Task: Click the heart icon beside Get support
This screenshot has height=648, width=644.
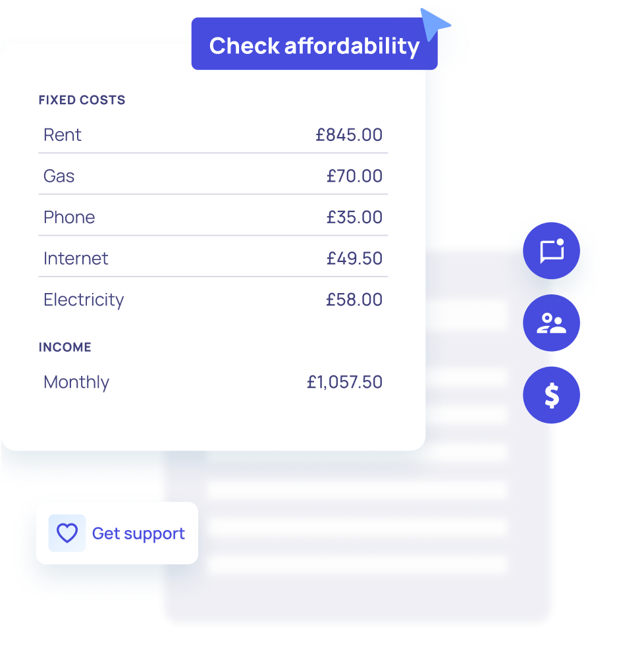Action: [x=67, y=533]
